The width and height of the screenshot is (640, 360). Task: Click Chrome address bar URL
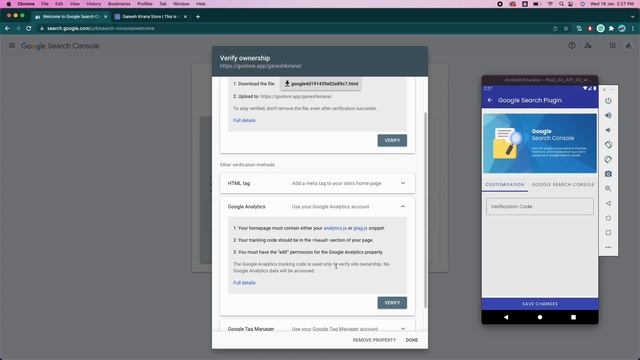(101, 29)
